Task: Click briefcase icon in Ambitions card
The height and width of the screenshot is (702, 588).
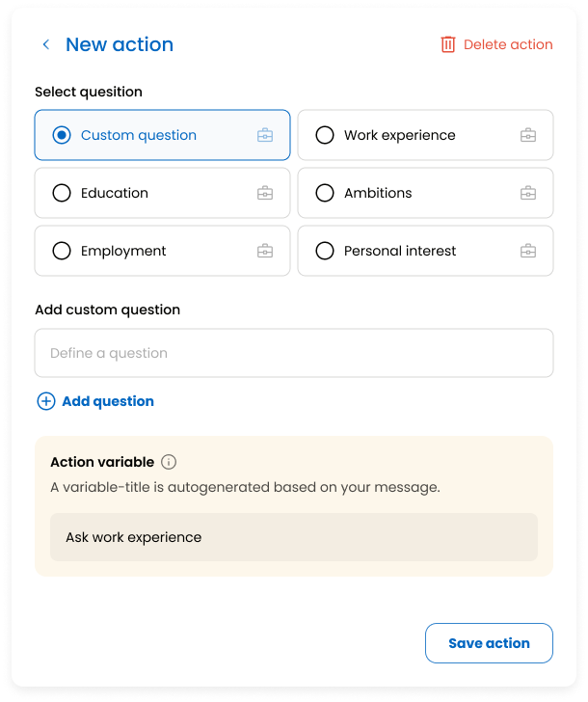Action: (528, 193)
